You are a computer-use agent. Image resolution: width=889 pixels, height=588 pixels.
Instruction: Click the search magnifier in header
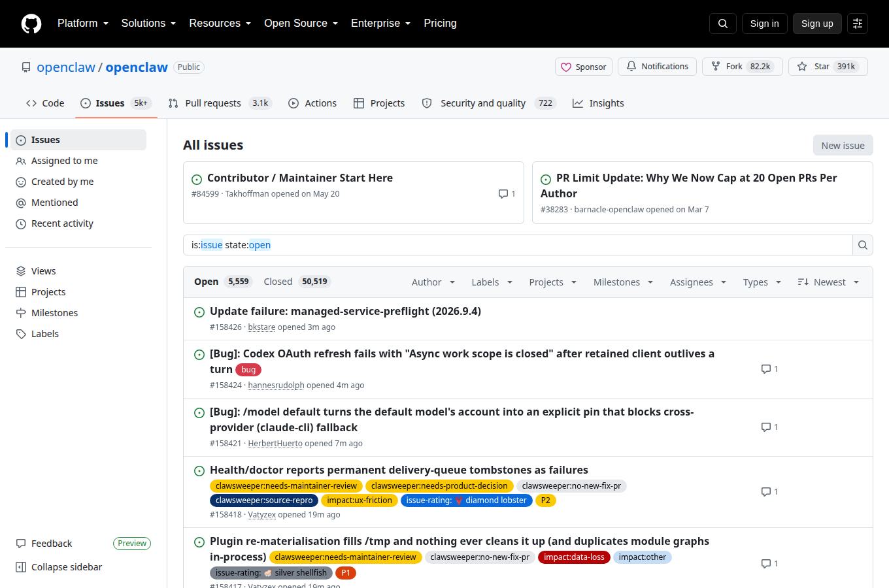[x=723, y=24]
